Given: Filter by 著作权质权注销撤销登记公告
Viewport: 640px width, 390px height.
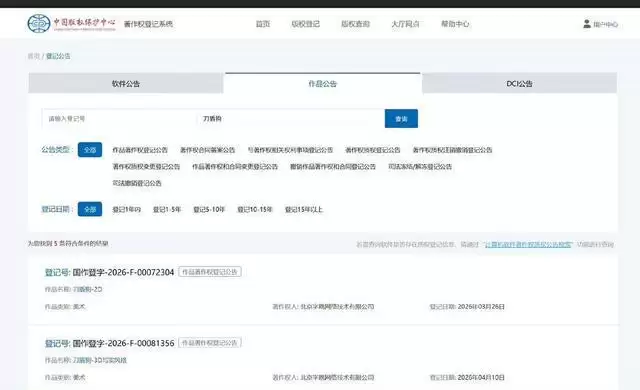Looking at the screenshot, I should tap(452, 150).
